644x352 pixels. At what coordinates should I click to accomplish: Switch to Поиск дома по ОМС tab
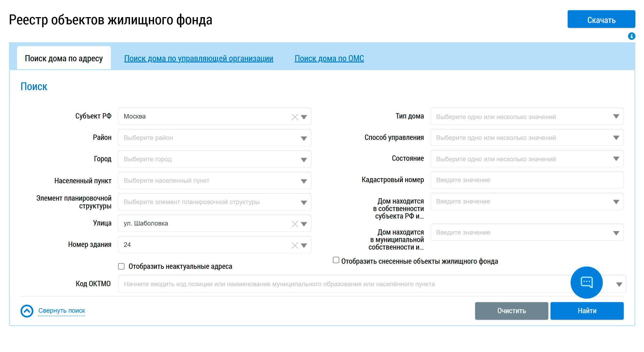(x=329, y=58)
